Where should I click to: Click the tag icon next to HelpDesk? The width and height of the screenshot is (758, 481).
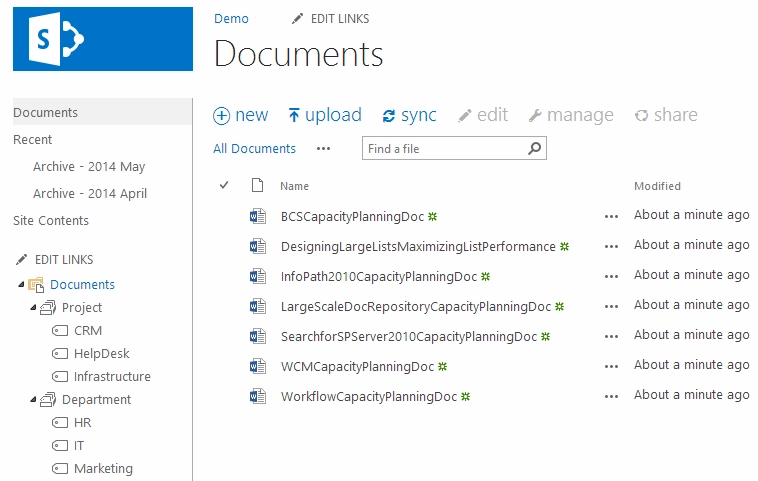click(x=60, y=353)
